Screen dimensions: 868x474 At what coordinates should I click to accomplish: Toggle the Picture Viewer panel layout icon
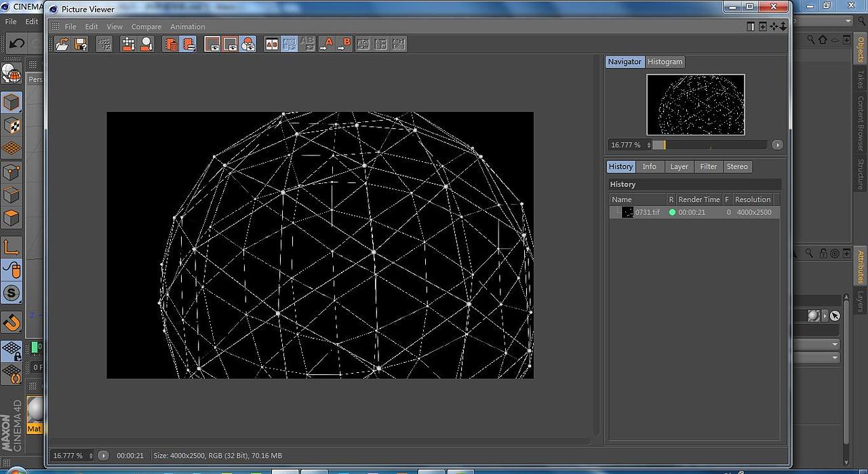[751, 26]
